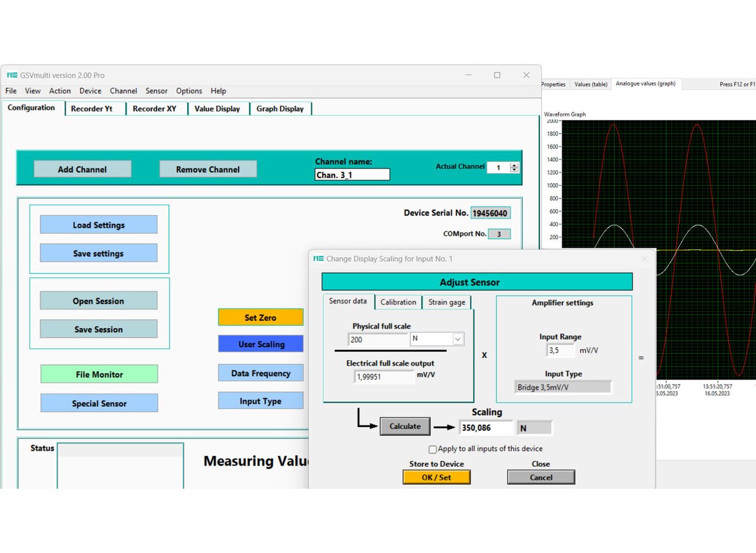756x553 pixels.
Task: Open the Options menu
Action: pyautogui.click(x=188, y=91)
